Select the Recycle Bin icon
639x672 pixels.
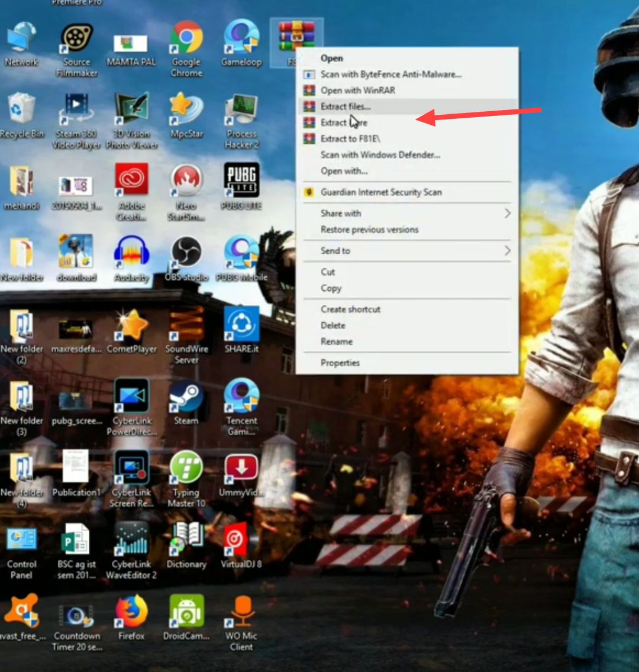click(22, 116)
